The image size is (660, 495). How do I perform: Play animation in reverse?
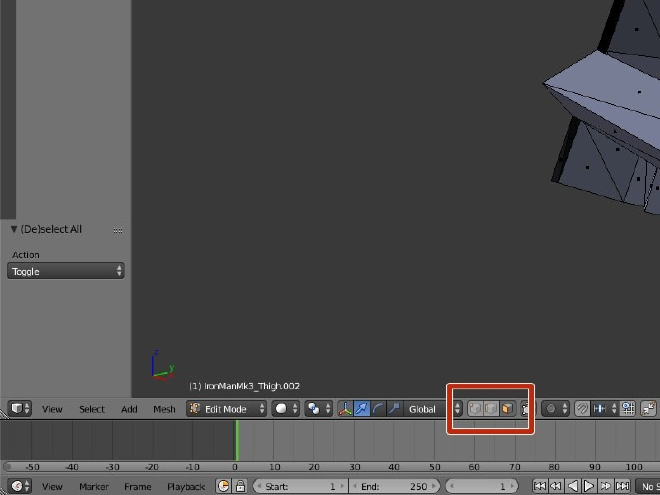pos(572,486)
